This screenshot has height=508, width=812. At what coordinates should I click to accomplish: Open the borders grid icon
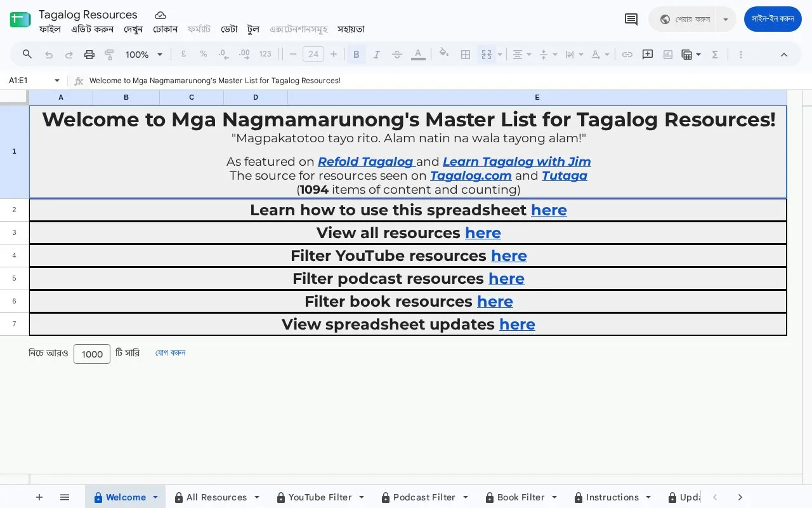pos(466,55)
